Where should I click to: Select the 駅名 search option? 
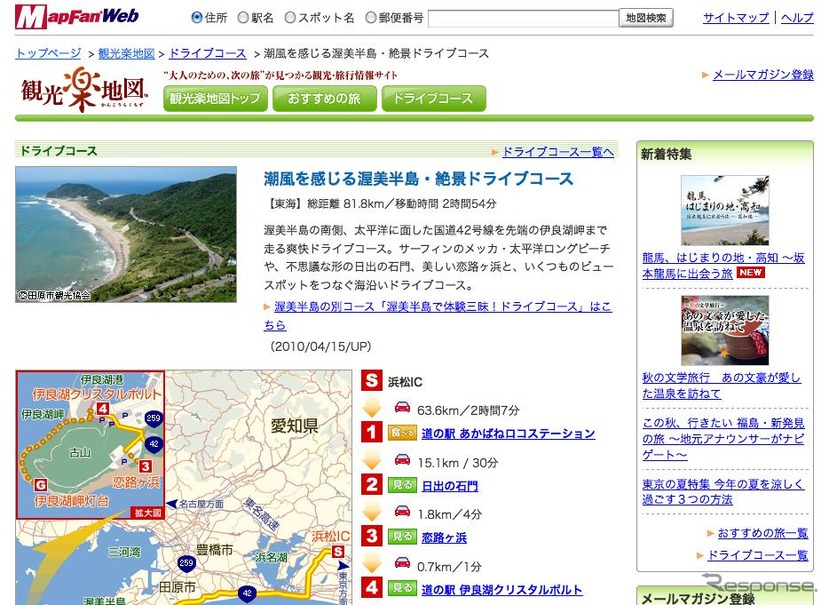click(x=243, y=18)
